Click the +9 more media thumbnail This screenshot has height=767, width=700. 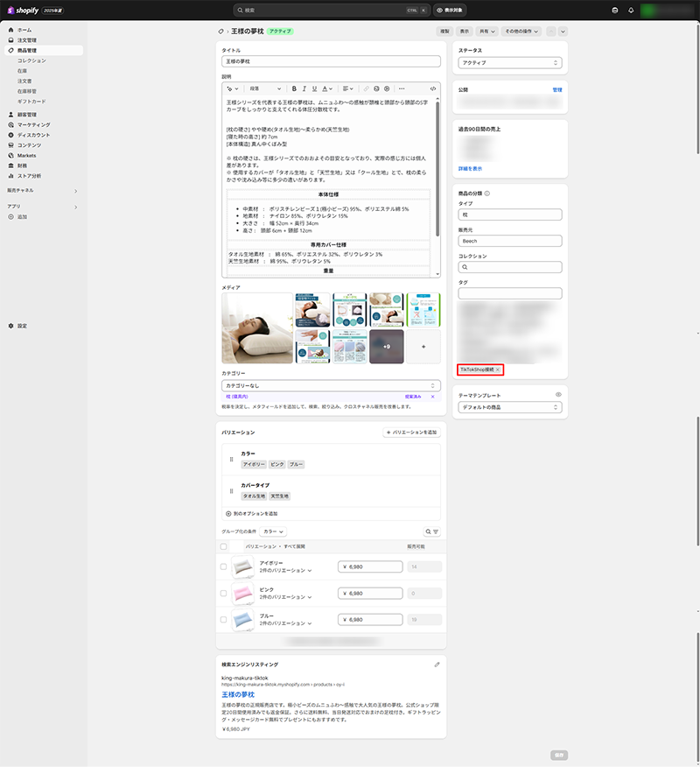coord(387,347)
